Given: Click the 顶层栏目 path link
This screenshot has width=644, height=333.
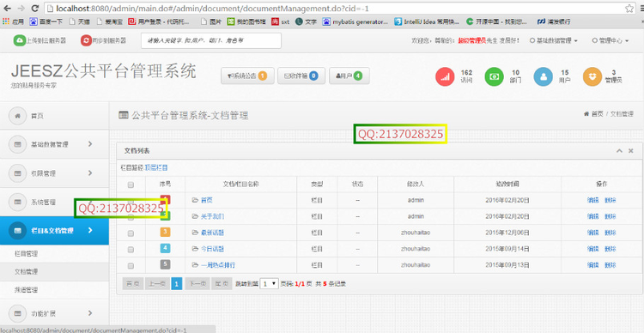Looking at the screenshot, I should tap(156, 167).
